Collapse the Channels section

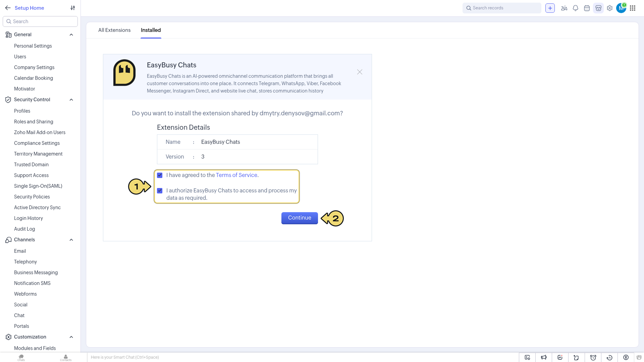click(71, 240)
